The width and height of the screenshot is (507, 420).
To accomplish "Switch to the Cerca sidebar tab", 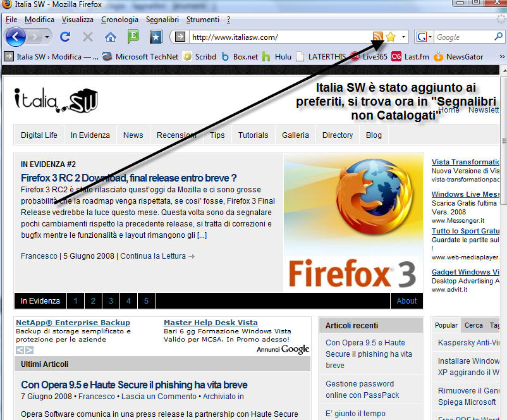I will [473, 325].
